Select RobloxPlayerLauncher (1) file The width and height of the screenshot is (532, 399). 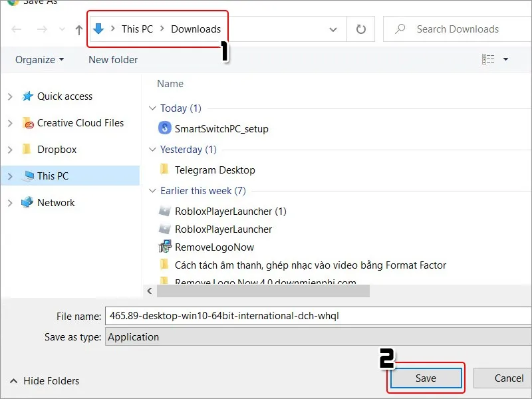(x=230, y=211)
